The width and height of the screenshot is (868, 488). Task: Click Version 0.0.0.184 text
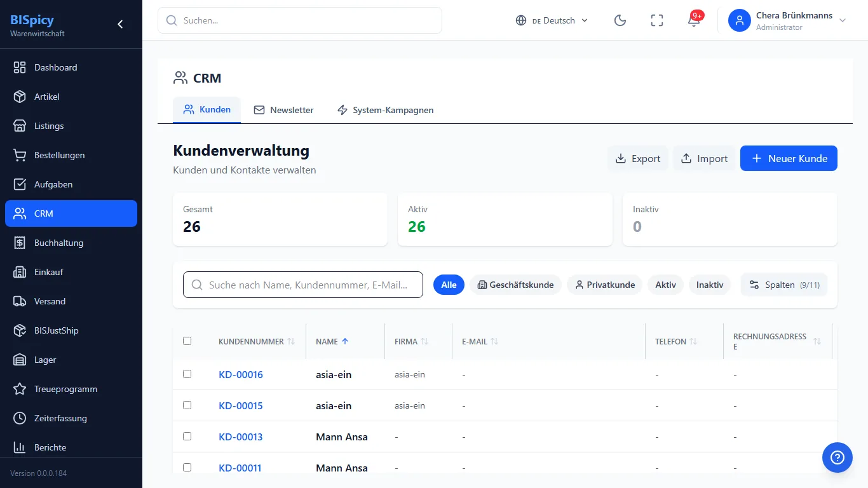point(38,473)
